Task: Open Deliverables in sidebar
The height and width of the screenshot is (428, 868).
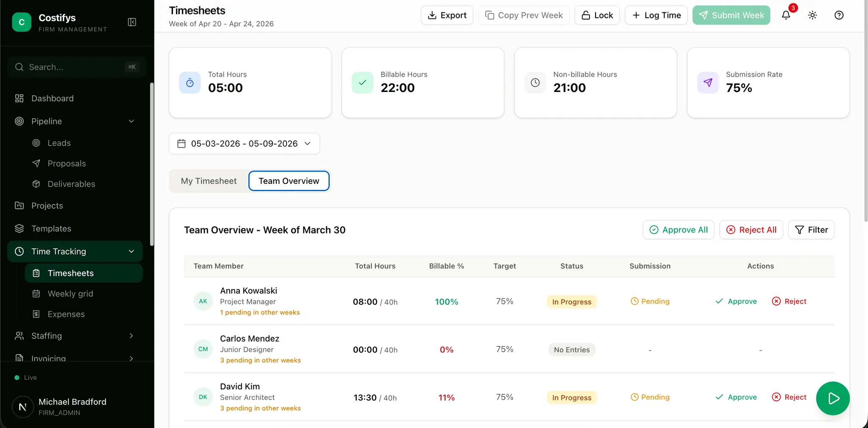Action: click(x=83, y=184)
